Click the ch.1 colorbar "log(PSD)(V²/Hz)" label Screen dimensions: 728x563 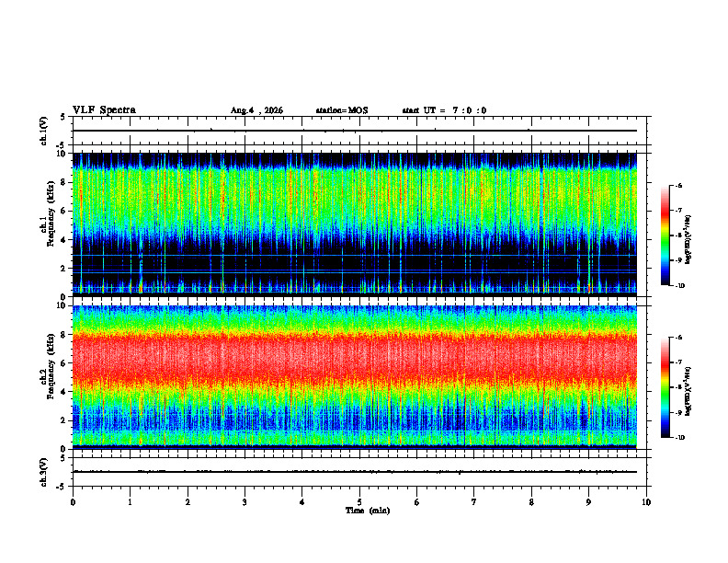tap(688, 240)
